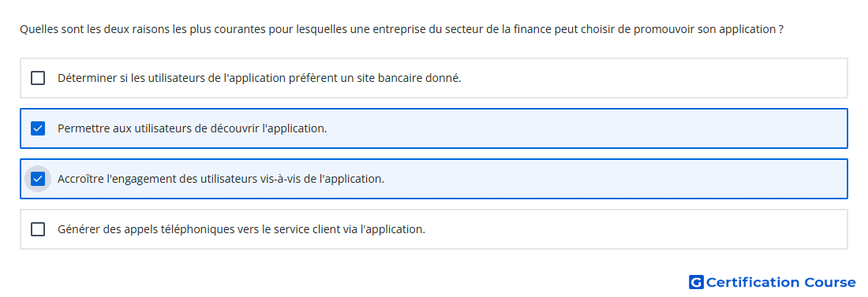
Task: Open the 'Certification Course' link text
Action: click(780, 283)
